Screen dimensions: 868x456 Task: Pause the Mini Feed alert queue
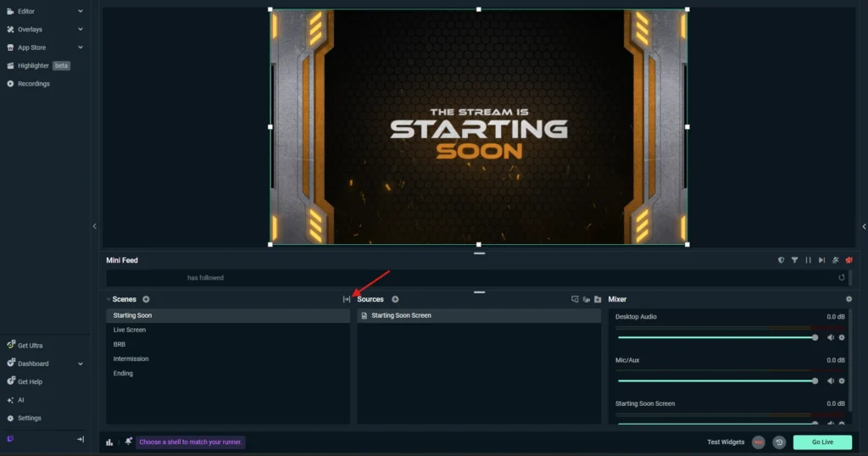(808, 260)
